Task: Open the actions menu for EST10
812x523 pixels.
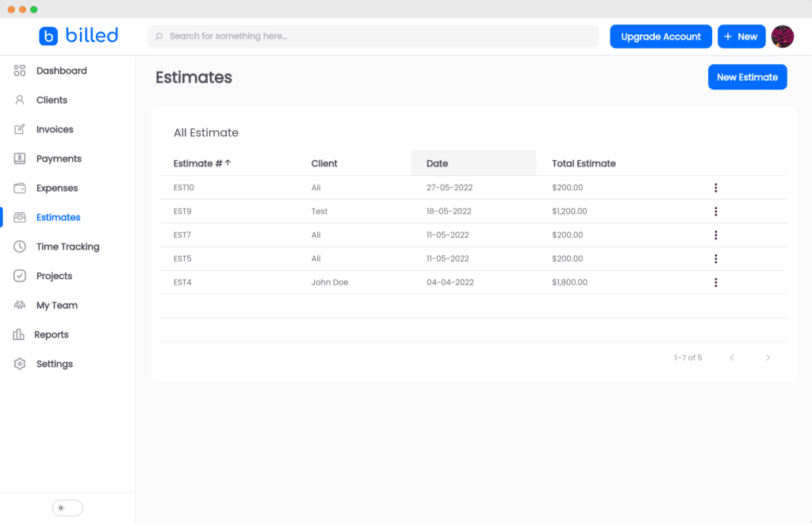Action: pyautogui.click(x=716, y=188)
